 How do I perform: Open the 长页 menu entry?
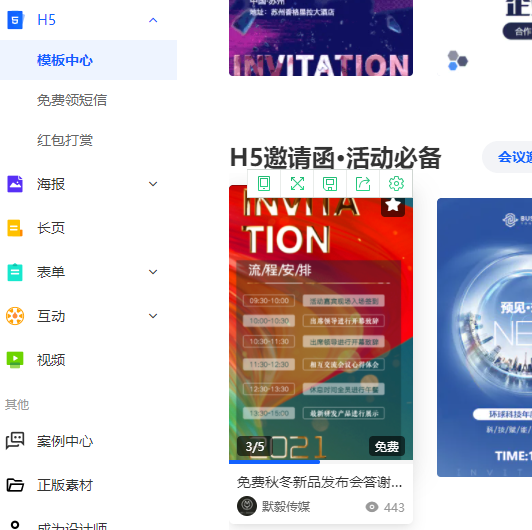pos(51,228)
